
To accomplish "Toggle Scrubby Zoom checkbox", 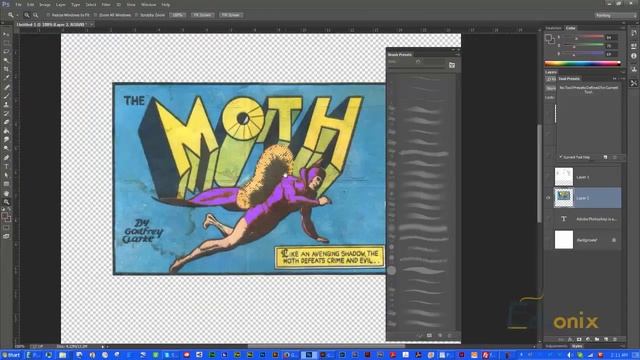I will point(137,15).
